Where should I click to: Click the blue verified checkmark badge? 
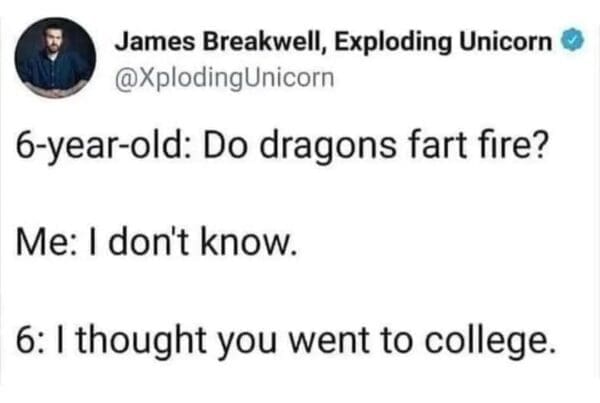click(x=572, y=40)
